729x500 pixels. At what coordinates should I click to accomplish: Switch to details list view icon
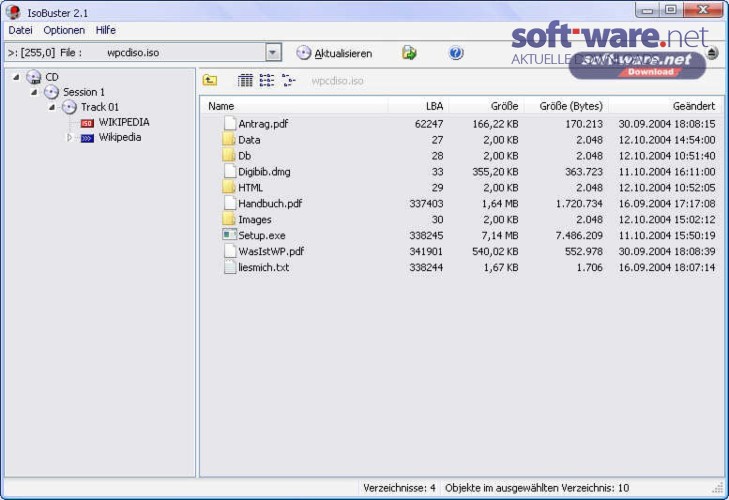point(245,80)
